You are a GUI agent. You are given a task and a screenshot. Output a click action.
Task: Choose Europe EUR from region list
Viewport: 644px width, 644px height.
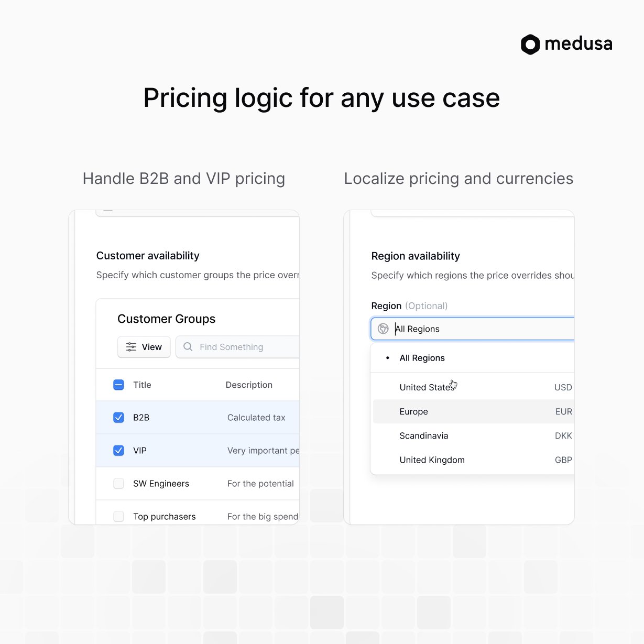[x=474, y=412]
